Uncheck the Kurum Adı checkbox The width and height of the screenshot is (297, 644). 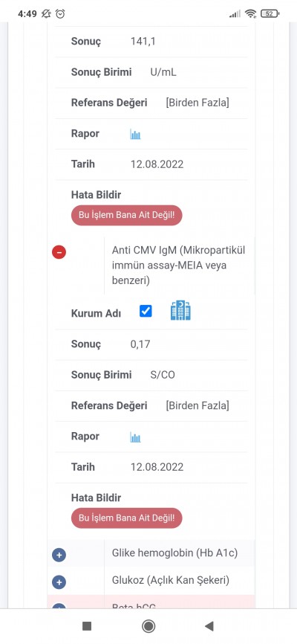(146, 311)
